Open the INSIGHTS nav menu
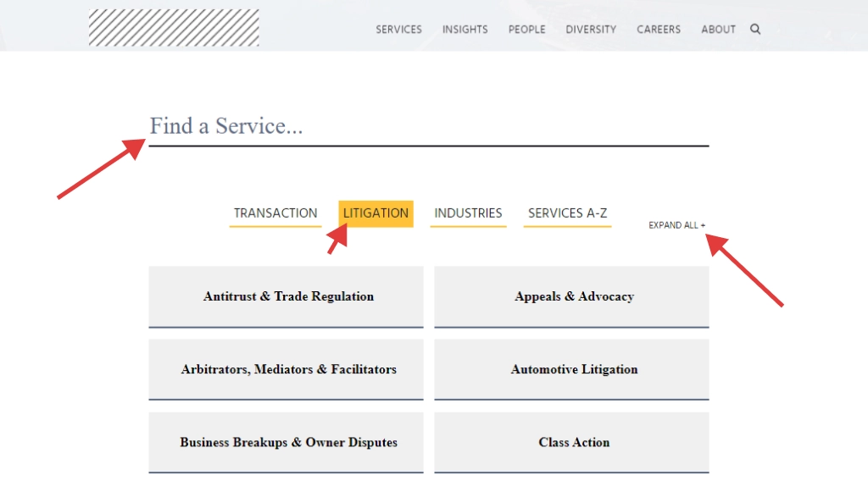The image size is (868, 492). pyautogui.click(x=465, y=30)
